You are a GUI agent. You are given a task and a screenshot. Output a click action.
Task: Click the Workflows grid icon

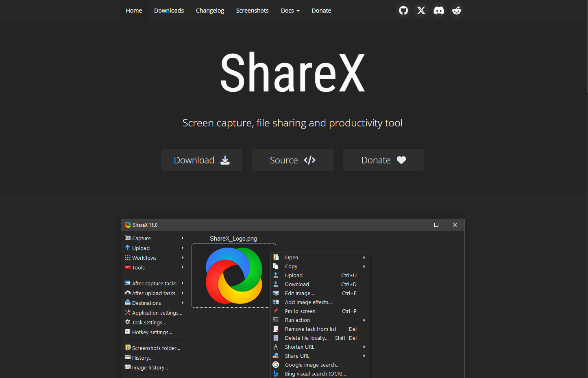coord(128,257)
